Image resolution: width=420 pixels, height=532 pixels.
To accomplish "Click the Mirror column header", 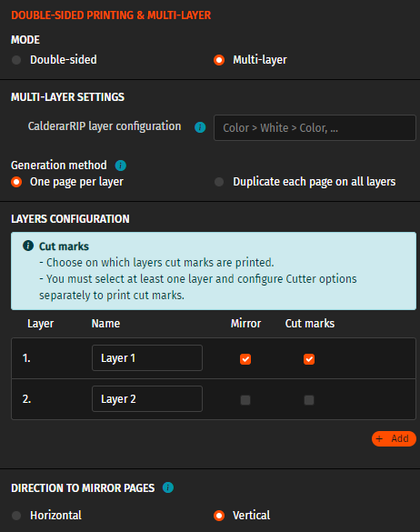I will pos(246,324).
